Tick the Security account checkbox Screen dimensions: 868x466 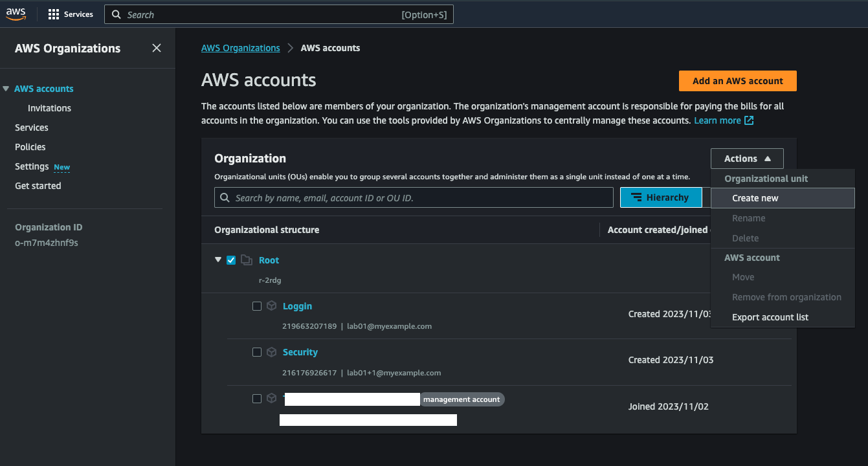[257, 352]
